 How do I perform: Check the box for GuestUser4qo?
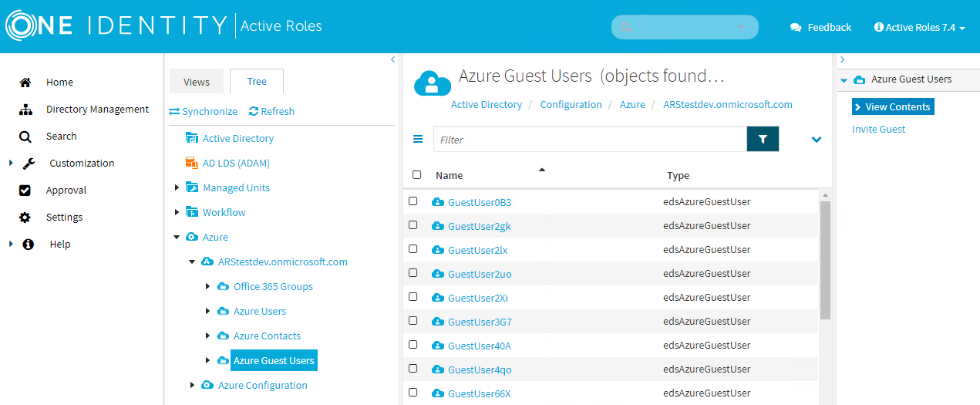[x=413, y=368]
